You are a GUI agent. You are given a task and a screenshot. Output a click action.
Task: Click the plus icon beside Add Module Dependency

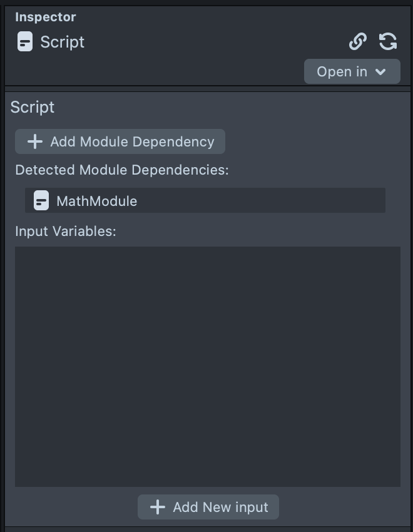(x=35, y=141)
